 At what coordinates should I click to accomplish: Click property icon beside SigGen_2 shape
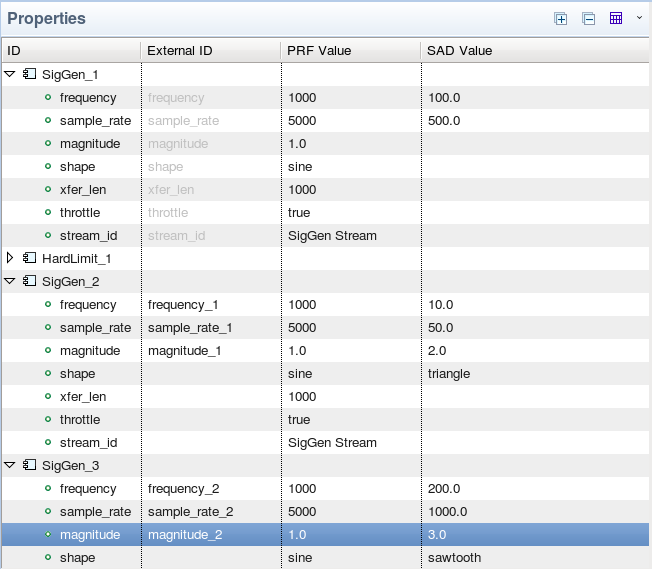[48, 373]
